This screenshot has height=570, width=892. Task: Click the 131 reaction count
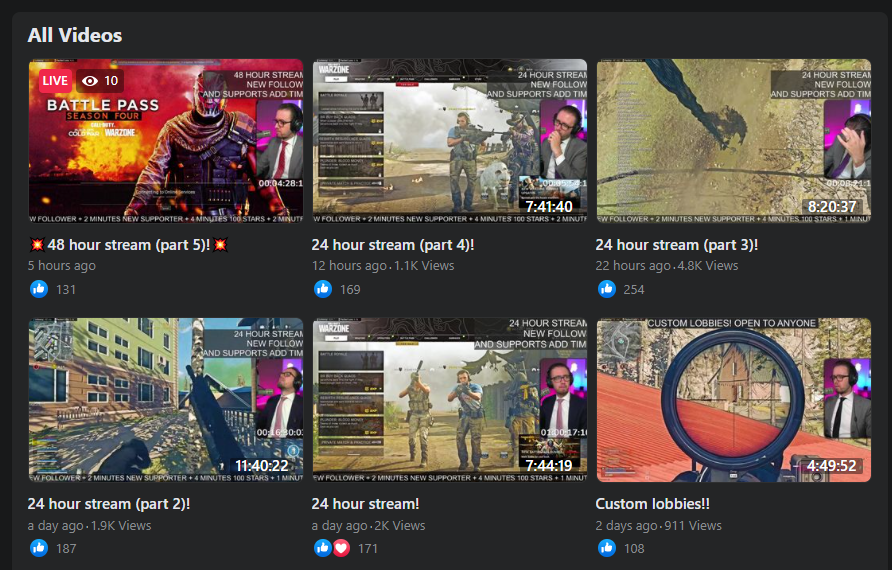pyautogui.click(x=66, y=290)
